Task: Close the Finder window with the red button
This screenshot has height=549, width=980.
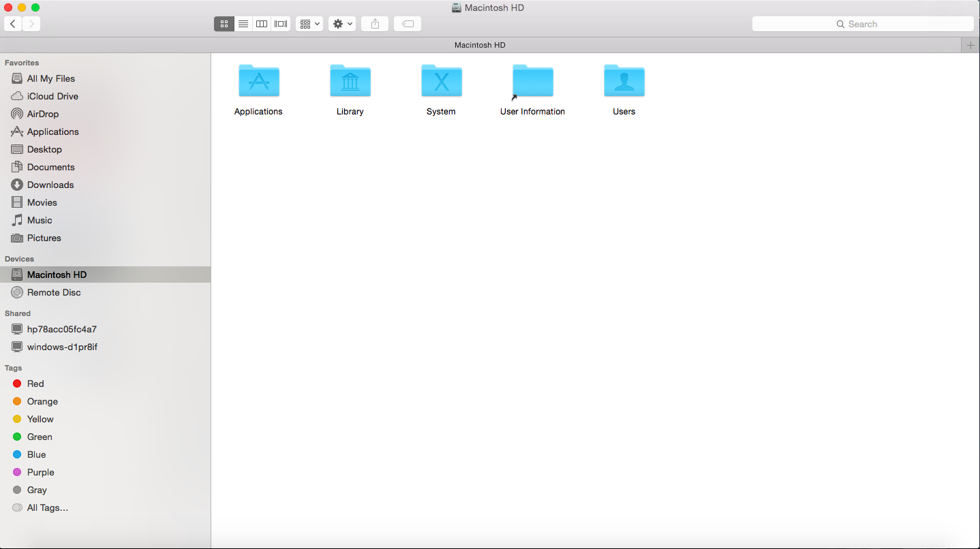Action: 8,7
